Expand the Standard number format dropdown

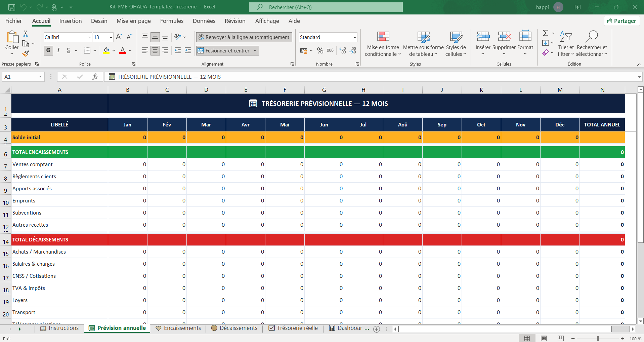[x=355, y=37]
